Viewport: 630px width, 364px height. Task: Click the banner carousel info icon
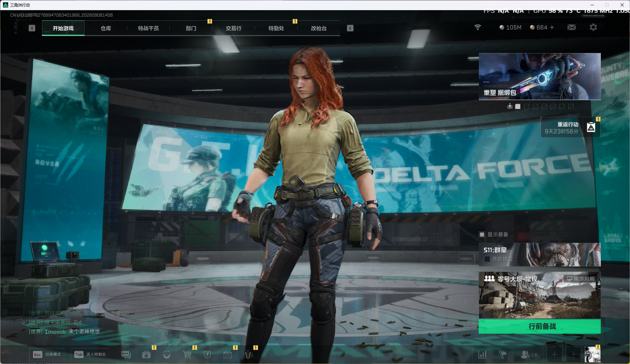(x=510, y=106)
